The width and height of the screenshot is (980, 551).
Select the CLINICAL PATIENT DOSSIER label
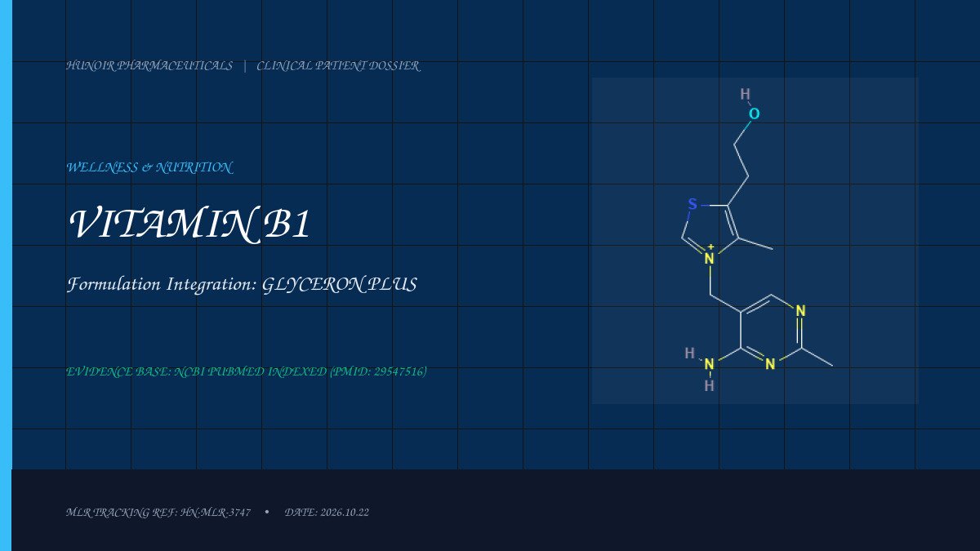pos(338,66)
